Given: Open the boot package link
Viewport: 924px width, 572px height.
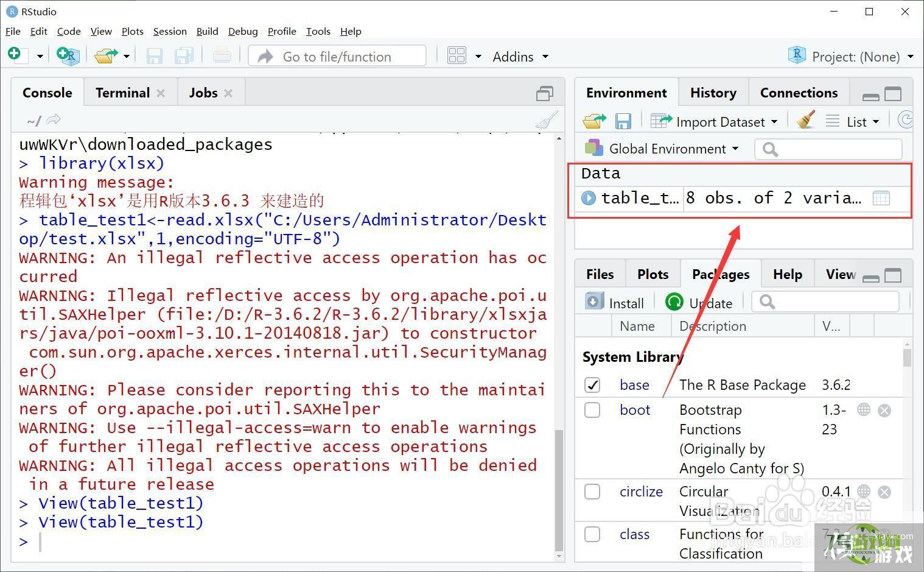Looking at the screenshot, I should tap(635, 410).
